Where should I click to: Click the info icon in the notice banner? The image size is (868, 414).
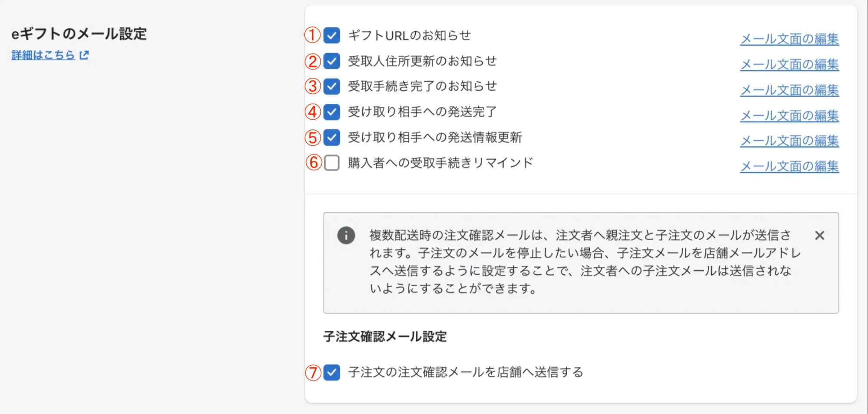tap(346, 236)
